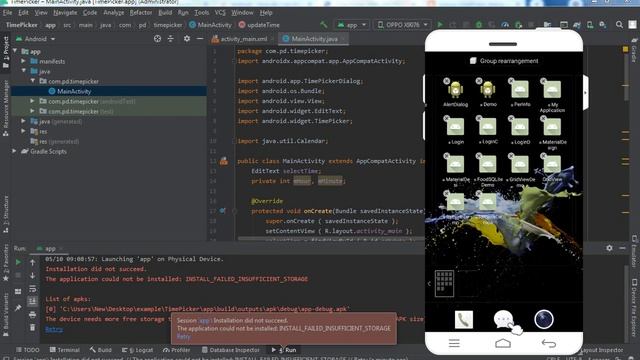The width and height of the screenshot is (640, 360).
Task: Select the MainActivity.java editor tab
Action: (313, 39)
